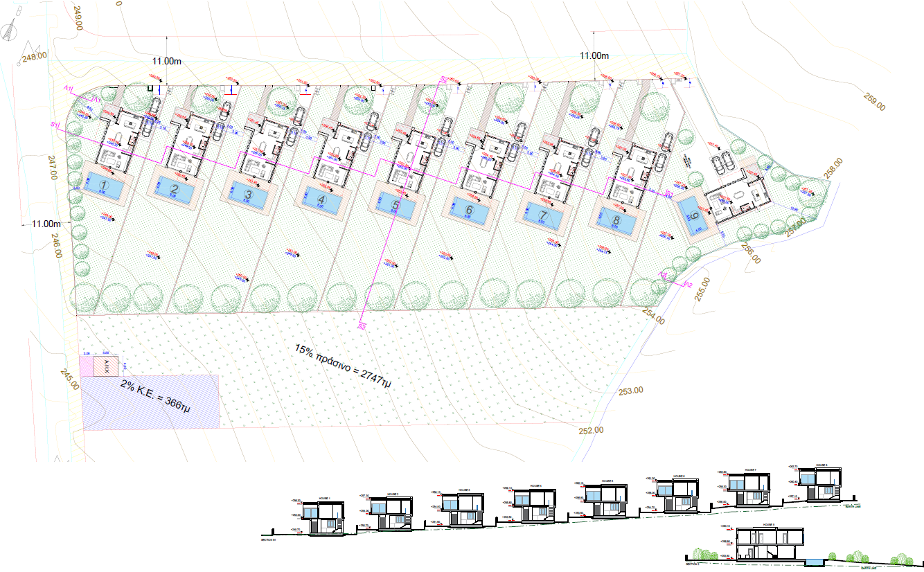Screen dimensions: 924x572
Task: Select the pool marked with number 3
Action: [x=248, y=195]
